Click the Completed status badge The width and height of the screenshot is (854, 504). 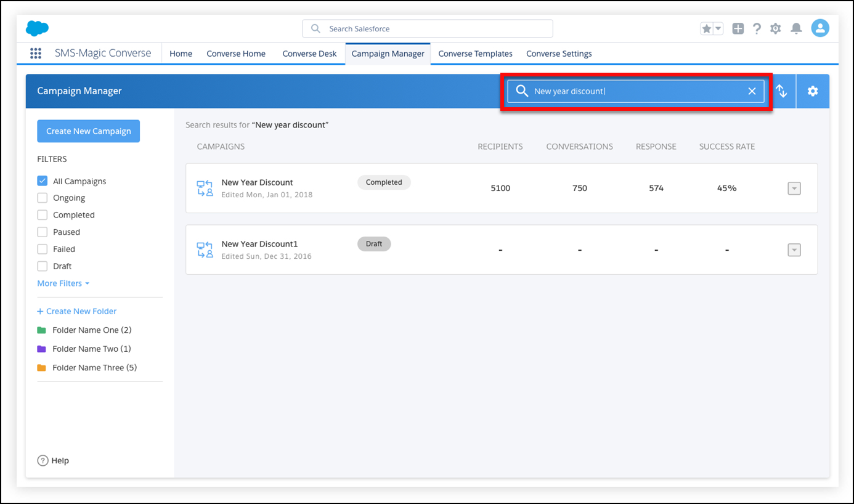384,182
